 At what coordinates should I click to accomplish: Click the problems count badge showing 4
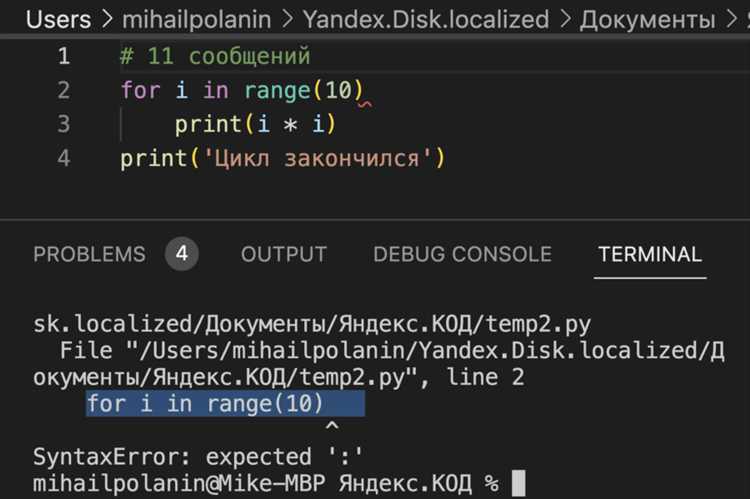(x=182, y=254)
